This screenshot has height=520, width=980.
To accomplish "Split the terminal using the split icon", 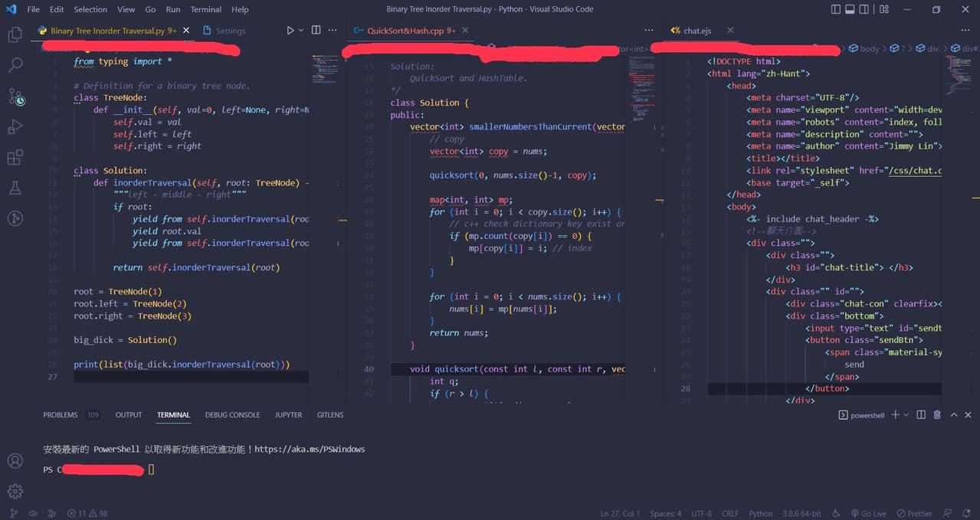I will click(921, 415).
